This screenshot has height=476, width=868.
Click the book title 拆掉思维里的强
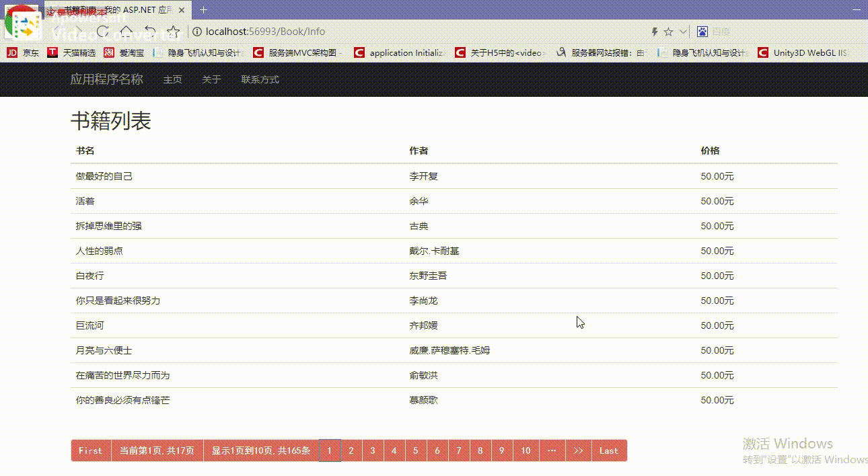109,226
